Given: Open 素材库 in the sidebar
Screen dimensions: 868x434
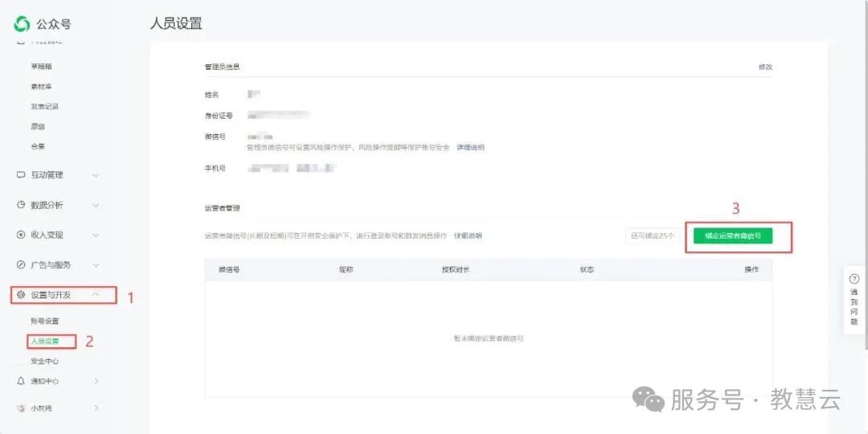Looking at the screenshot, I should point(42,87).
